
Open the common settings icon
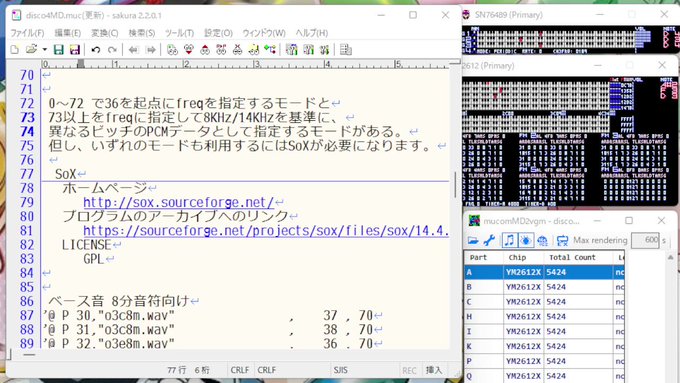pos(324,50)
